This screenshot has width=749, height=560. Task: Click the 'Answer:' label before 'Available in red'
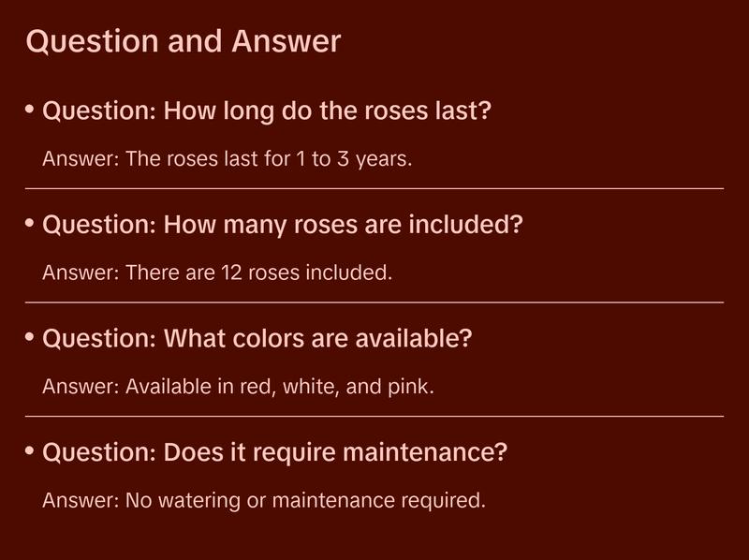pyautogui.click(x=81, y=386)
